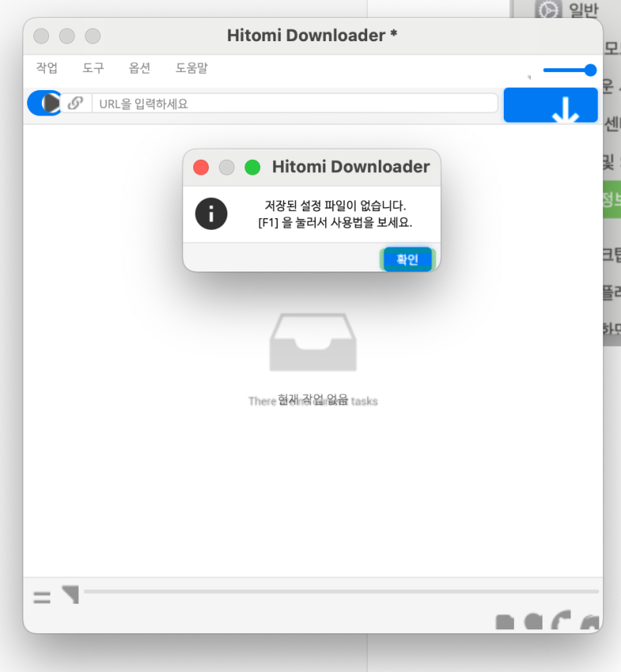
Task: Open the 옵션 menu
Action: tap(140, 68)
